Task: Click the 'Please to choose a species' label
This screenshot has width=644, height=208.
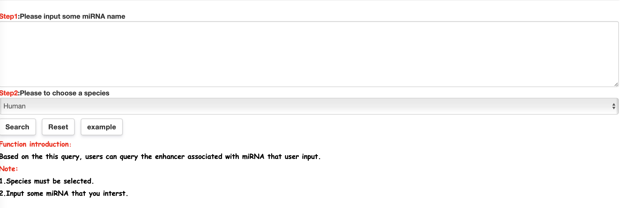Action: 65,93
